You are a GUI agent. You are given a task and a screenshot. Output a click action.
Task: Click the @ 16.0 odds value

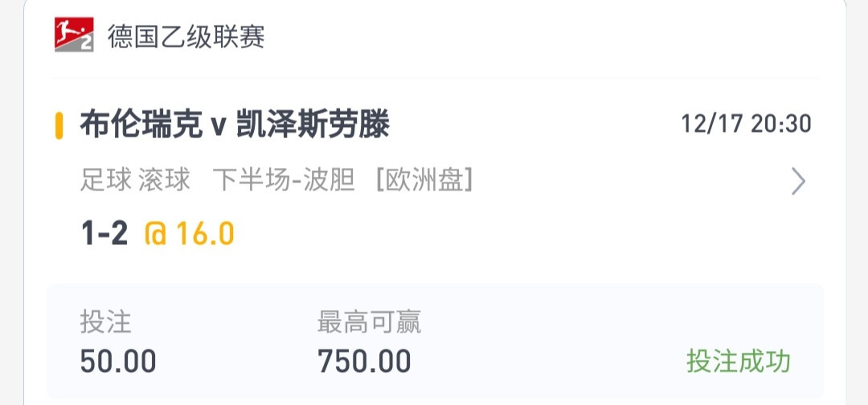click(189, 234)
